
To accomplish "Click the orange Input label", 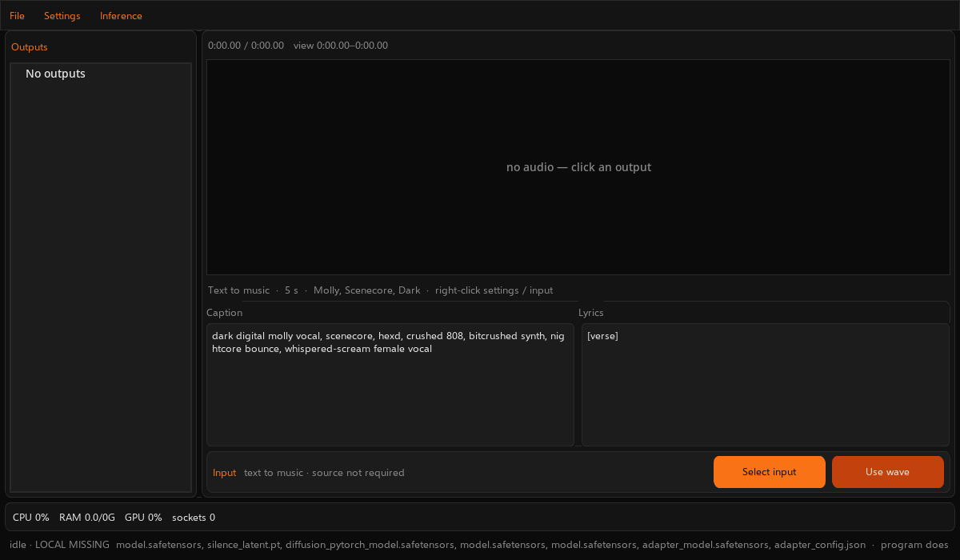I will point(224,473).
